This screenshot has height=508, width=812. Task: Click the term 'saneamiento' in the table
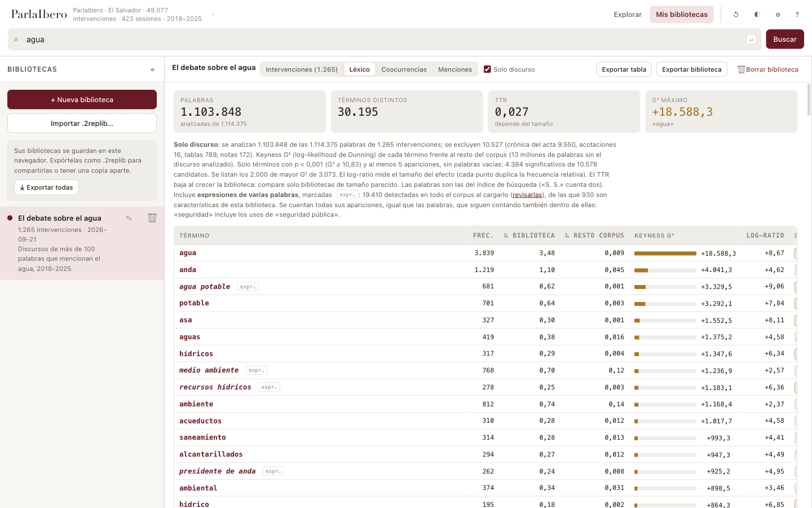[x=202, y=437]
